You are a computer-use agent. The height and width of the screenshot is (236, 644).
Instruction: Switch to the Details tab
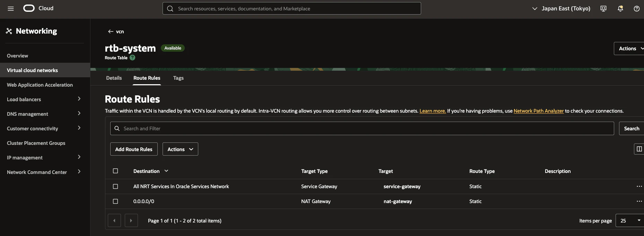[x=114, y=78]
